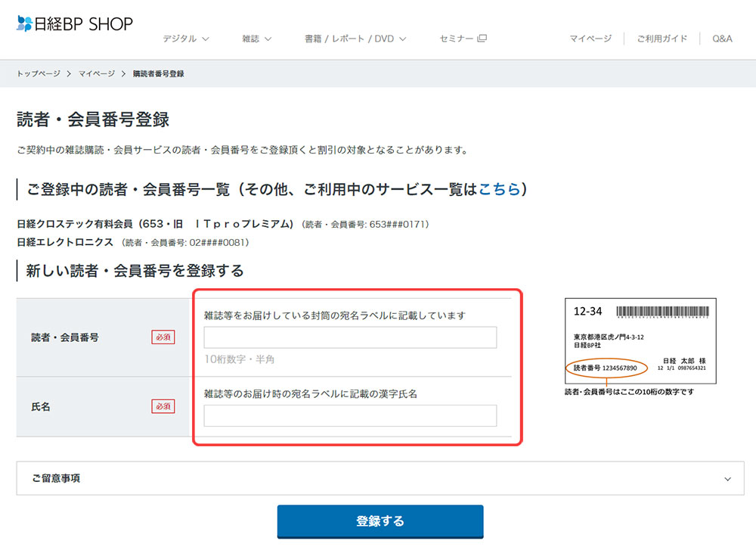The height and width of the screenshot is (556, 756).
Task: Click 新しい読者・会員番号を登録する heading
Action: click(x=135, y=271)
